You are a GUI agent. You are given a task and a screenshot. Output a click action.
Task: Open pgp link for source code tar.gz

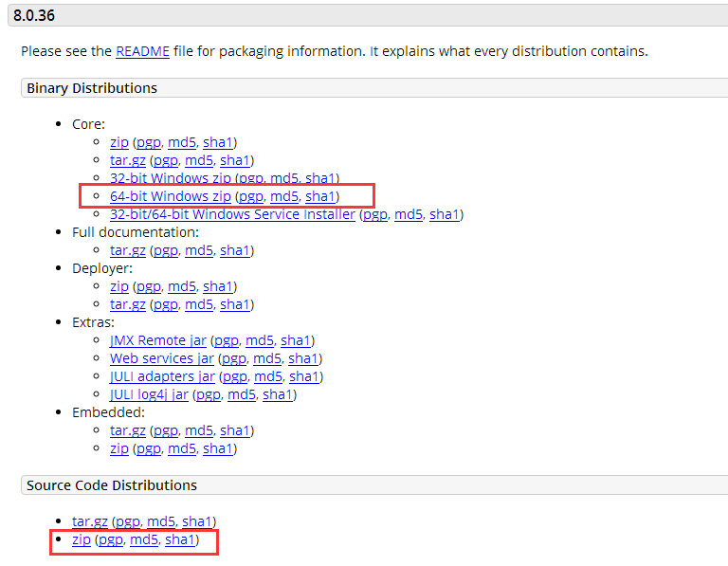pyautogui.click(x=128, y=521)
